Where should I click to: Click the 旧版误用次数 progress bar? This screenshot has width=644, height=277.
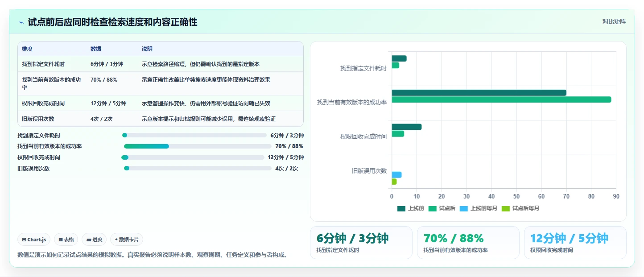click(x=198, y=168)
